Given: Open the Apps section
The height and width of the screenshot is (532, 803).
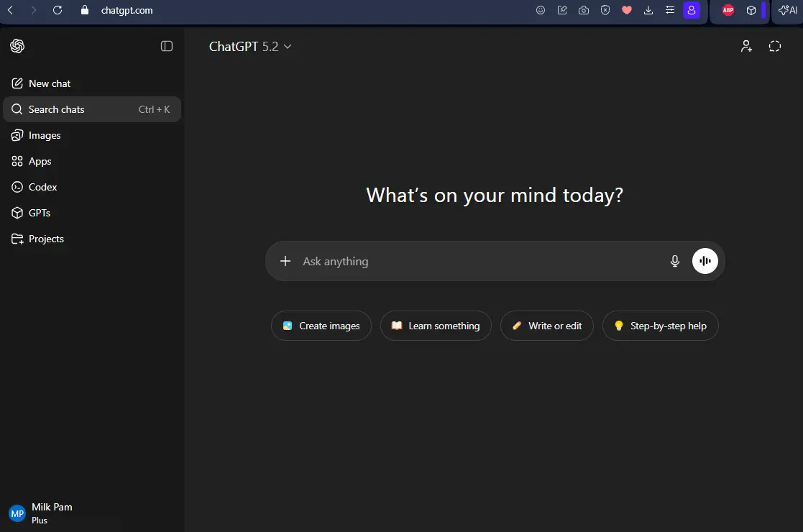Looking at the screenshot, I should (x=92, y=161).
